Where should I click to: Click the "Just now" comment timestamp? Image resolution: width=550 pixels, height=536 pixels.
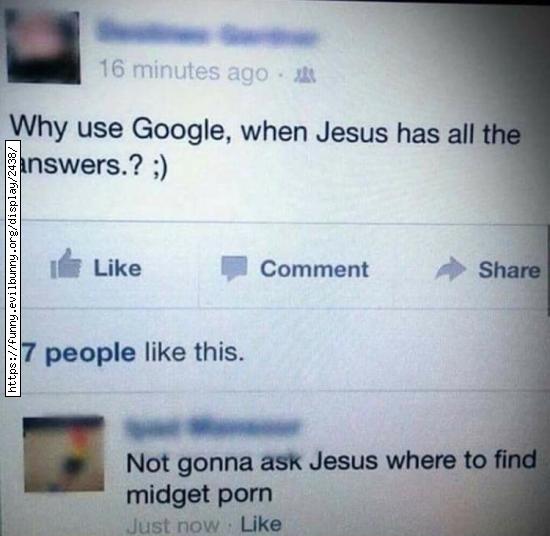[x=173, y=526]
